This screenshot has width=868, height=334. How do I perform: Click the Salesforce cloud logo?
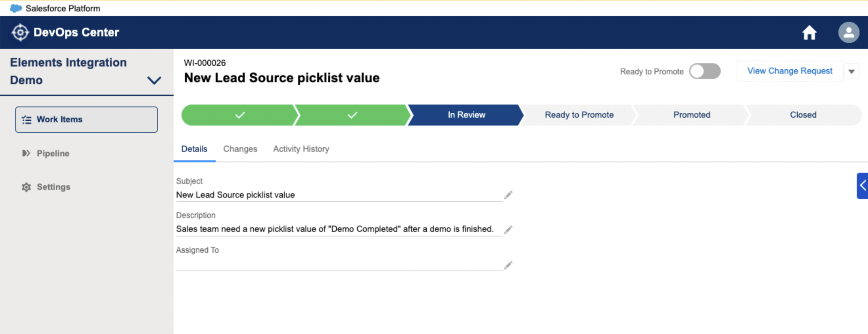point(16,8)
